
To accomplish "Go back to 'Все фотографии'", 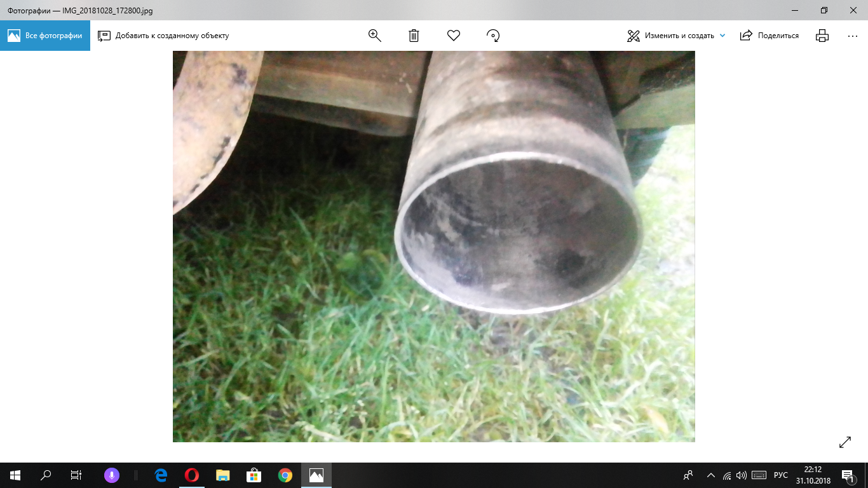I will (45, 36).
